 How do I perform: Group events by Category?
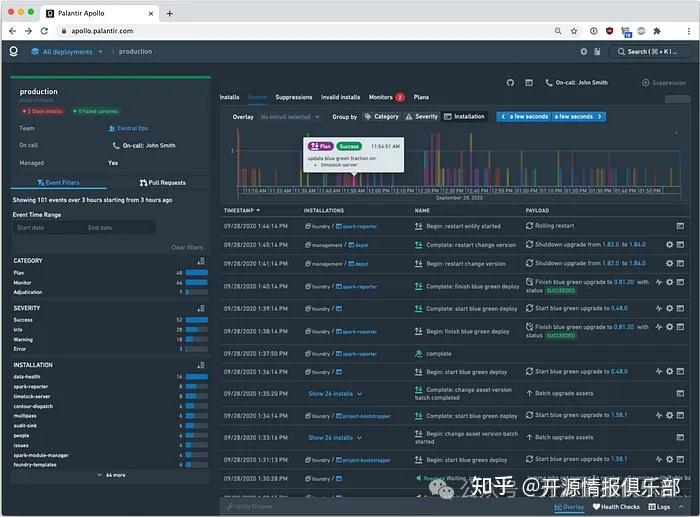click(382, 117)
